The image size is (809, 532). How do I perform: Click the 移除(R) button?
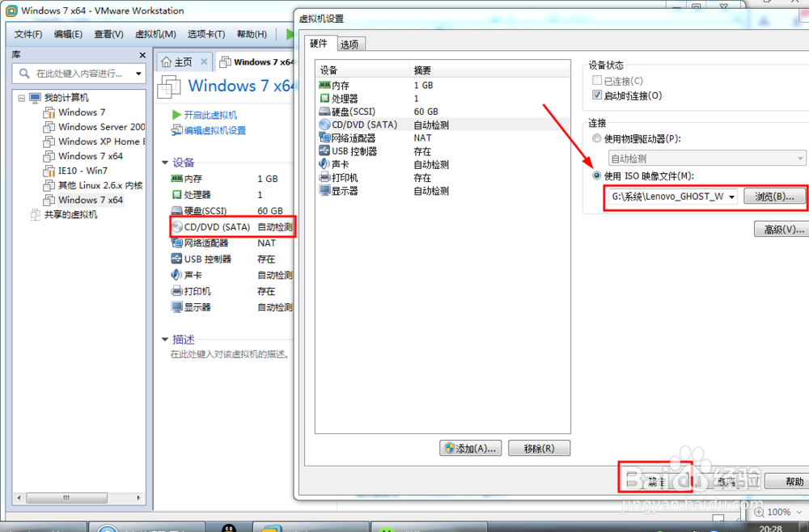(x=539, y=449)
